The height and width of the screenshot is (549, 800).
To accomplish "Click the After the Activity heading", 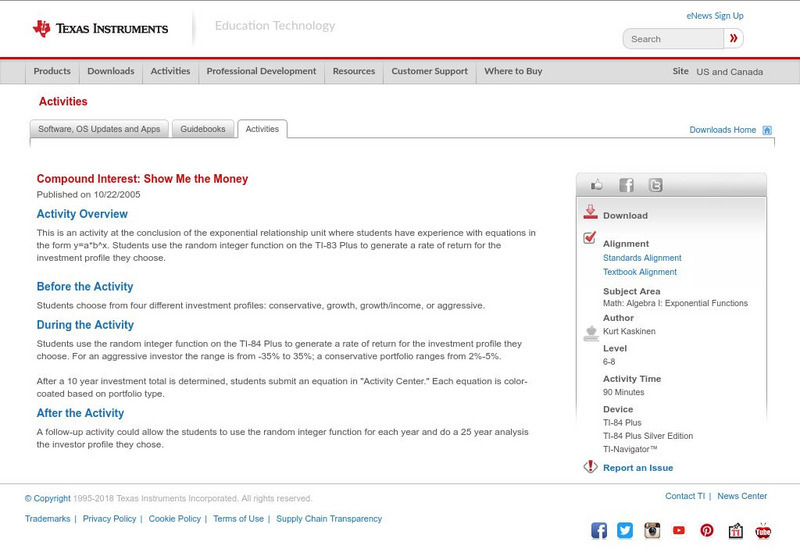I will point(80,413).
